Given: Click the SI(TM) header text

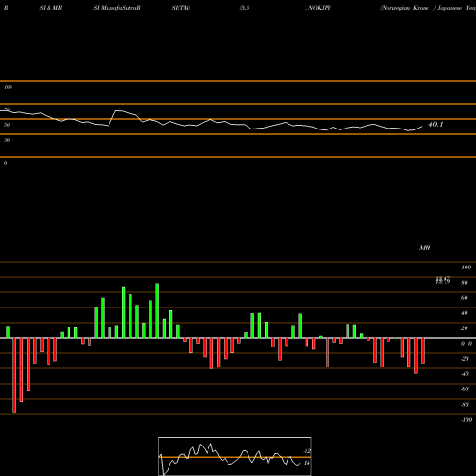Looking at the screenshot, I should tap(181, 8).
